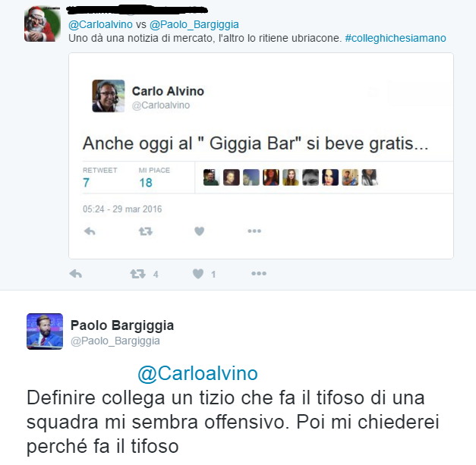The width and height of the screenshot is (476, 465).
Task: Click the @Carloalvino mention in Bargiggia's reply
Action: 197,373
